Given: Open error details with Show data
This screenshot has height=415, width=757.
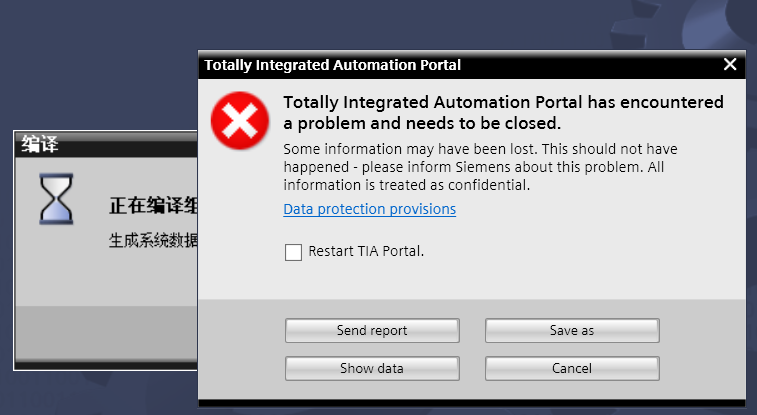Looking at the screenshot, I should (x=372, y=369).
